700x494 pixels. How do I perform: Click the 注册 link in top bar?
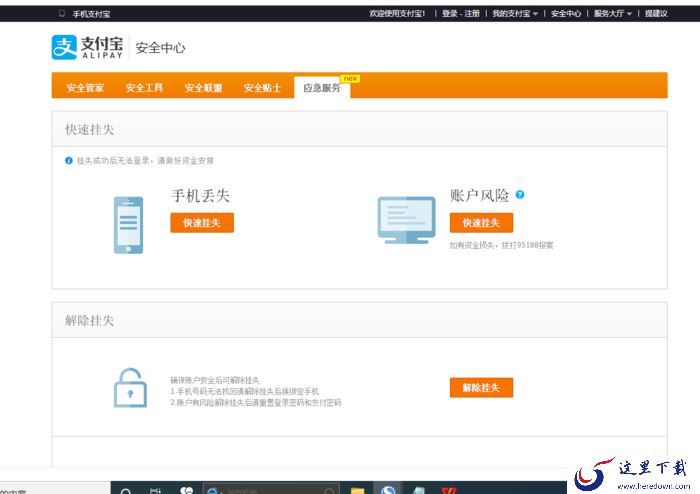point(471,13)
